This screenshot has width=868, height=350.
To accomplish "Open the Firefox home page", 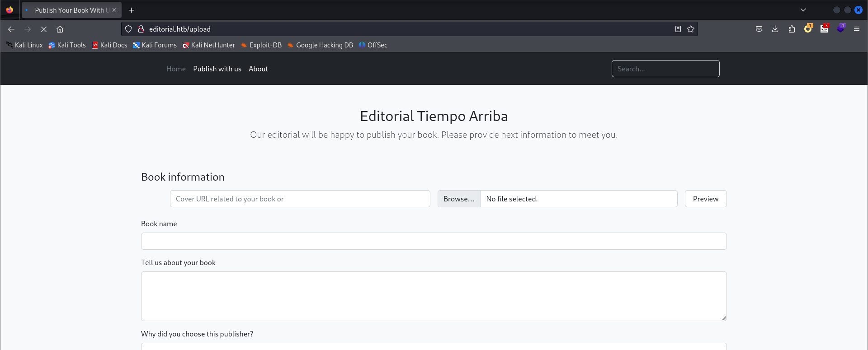I will 60,29.
